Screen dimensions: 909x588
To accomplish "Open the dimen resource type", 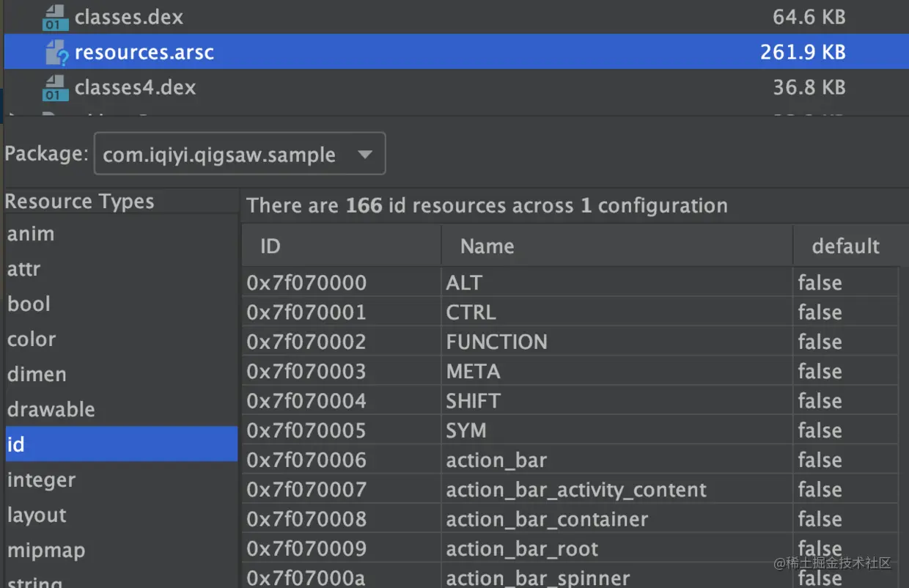I will pos(37,375).
